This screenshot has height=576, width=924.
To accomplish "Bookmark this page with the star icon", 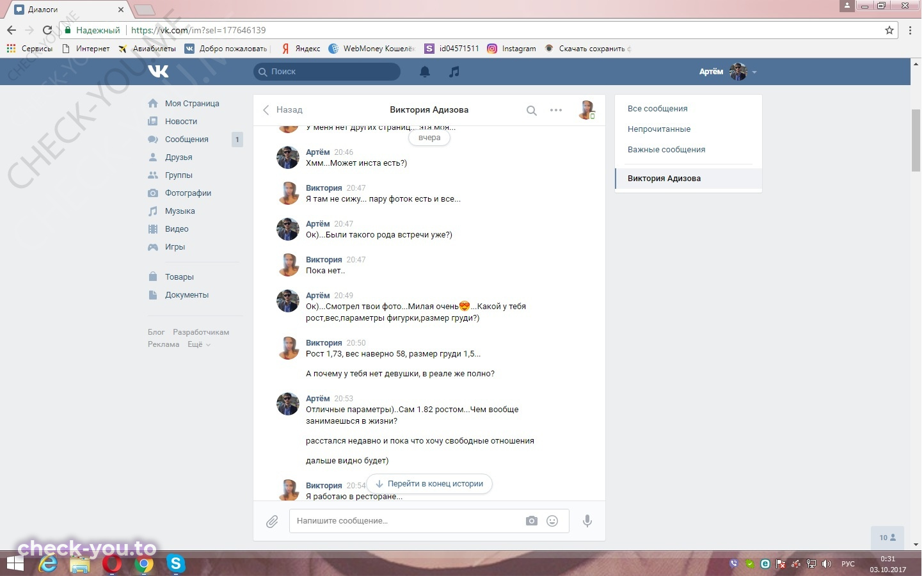I will coord(889,30).
